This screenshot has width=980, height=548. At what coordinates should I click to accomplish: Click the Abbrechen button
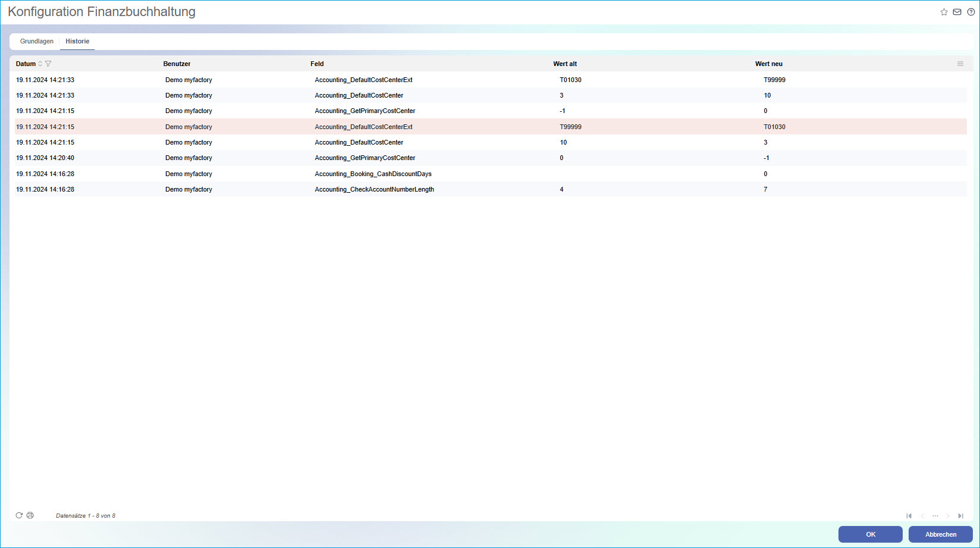tap(940, 534)
